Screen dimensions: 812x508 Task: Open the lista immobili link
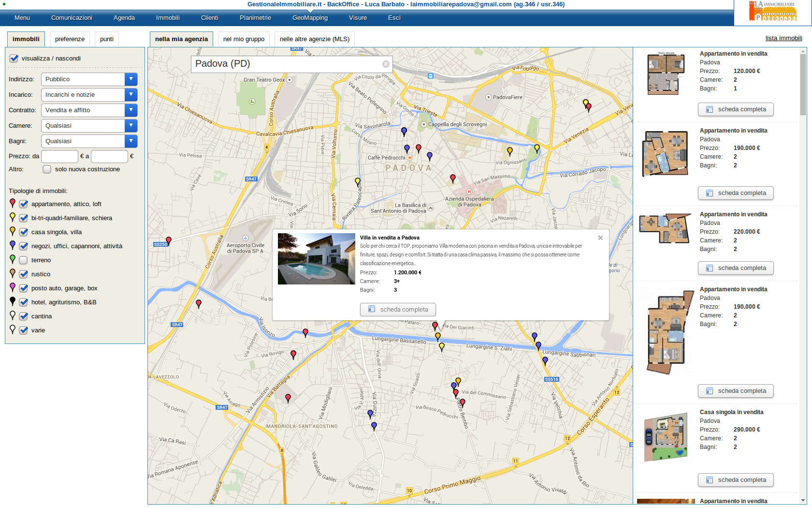[783, 38]
